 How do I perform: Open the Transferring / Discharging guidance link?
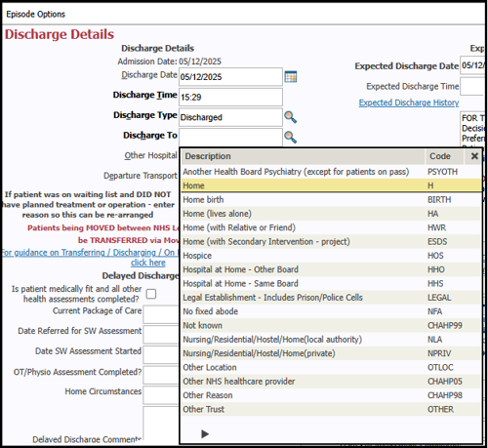90,253
